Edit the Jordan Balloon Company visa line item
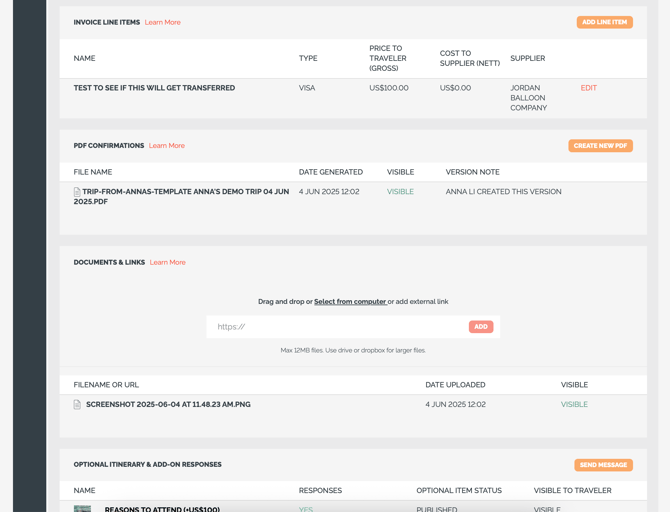The image size is (670, 512). coord(588,88)
